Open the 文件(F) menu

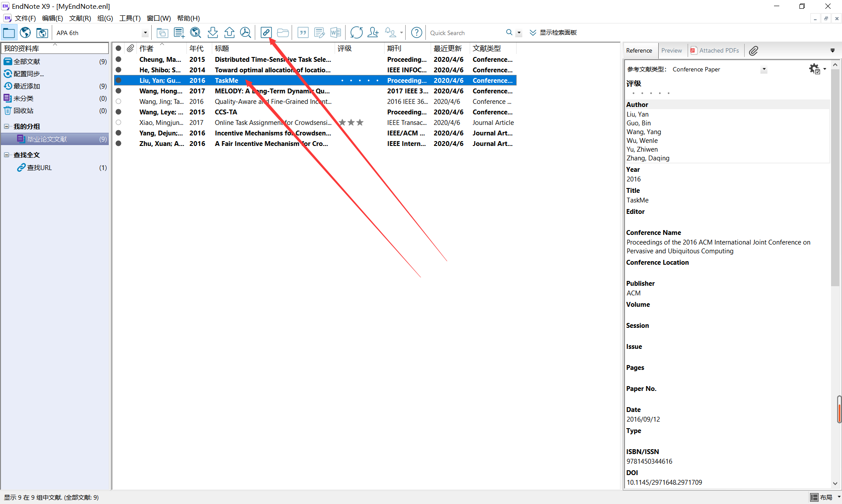click(25, 18)
